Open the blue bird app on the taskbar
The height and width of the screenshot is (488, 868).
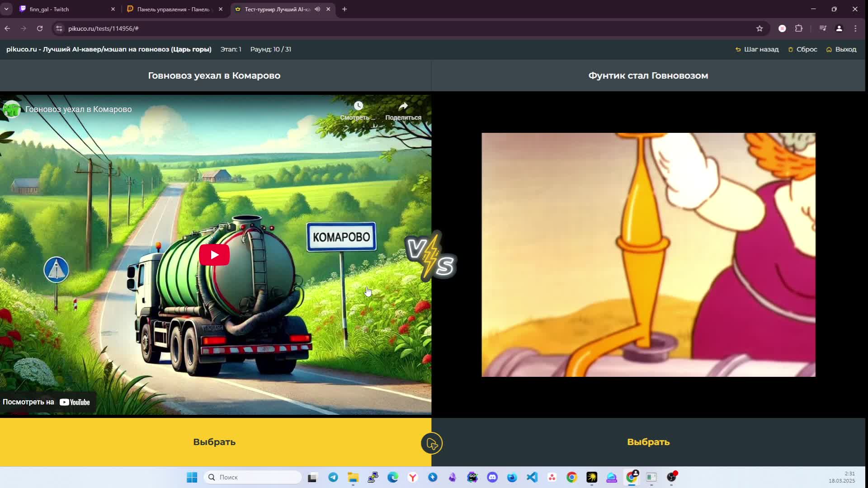pos(512,477)
